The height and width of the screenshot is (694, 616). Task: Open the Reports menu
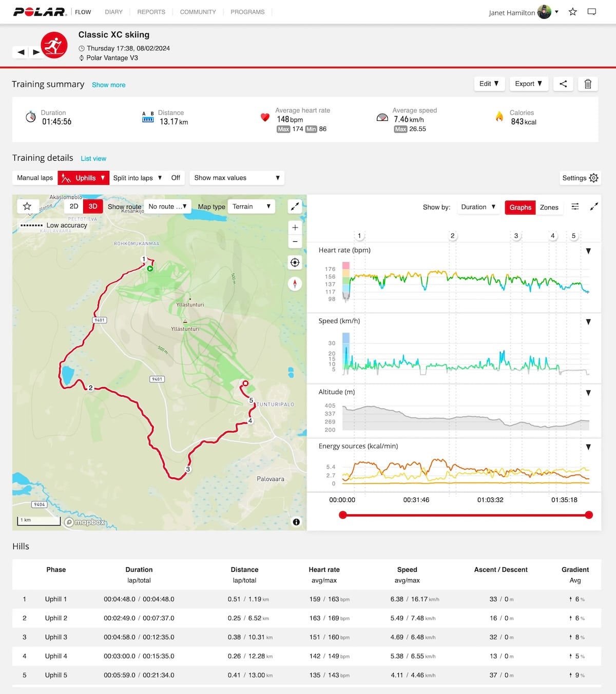point(151,12)
